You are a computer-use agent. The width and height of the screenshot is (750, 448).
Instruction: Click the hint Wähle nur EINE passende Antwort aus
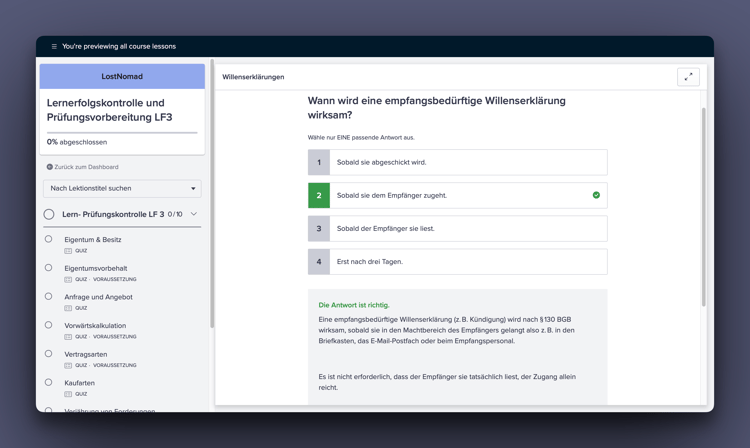[361, 137]
